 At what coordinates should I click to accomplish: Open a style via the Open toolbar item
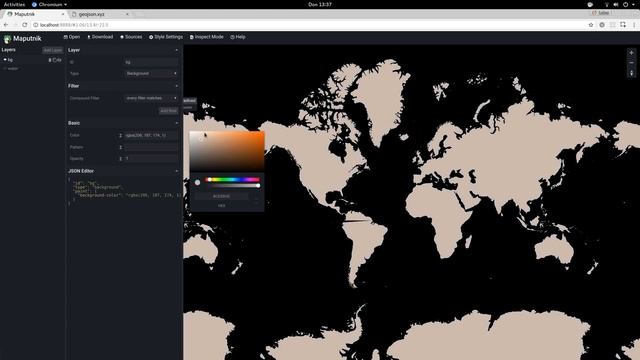(72, 37)
